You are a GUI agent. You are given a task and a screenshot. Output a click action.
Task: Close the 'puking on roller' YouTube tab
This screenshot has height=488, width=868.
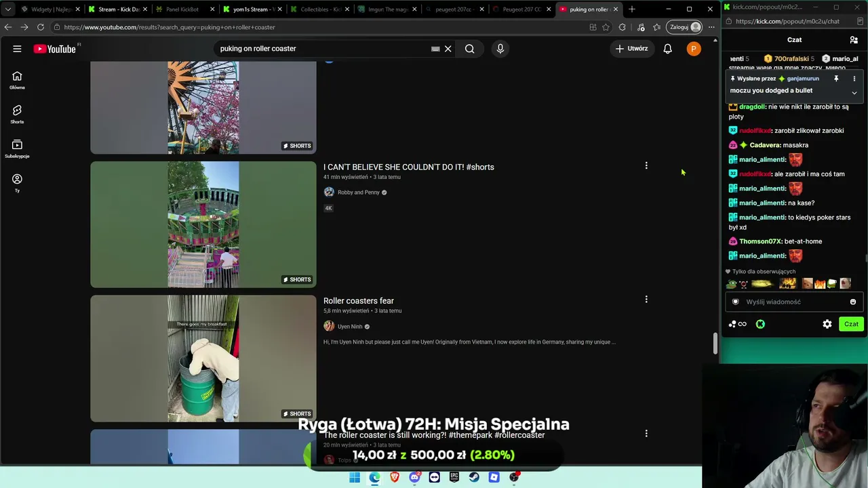(616, 9)
